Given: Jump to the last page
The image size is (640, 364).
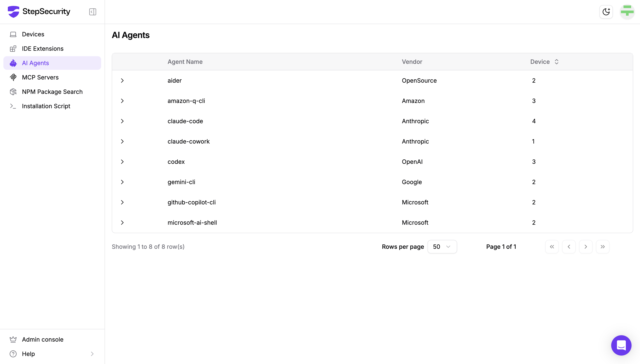Looking at the screenshot, I should (x=603, y=247).
